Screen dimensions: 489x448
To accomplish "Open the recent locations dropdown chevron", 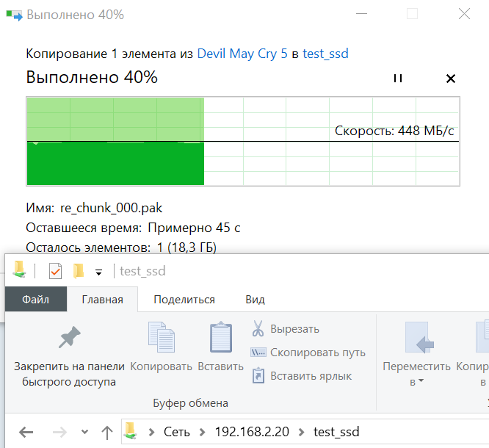I will (84, 432).
